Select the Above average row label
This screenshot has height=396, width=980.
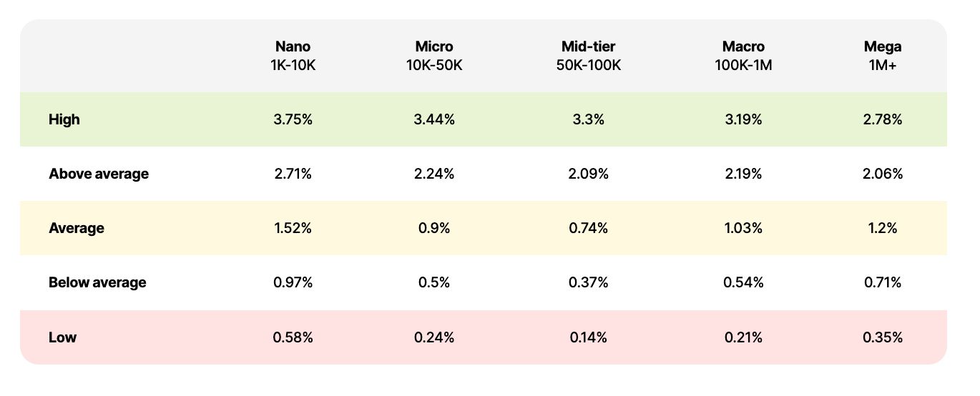tap(99, 174)
